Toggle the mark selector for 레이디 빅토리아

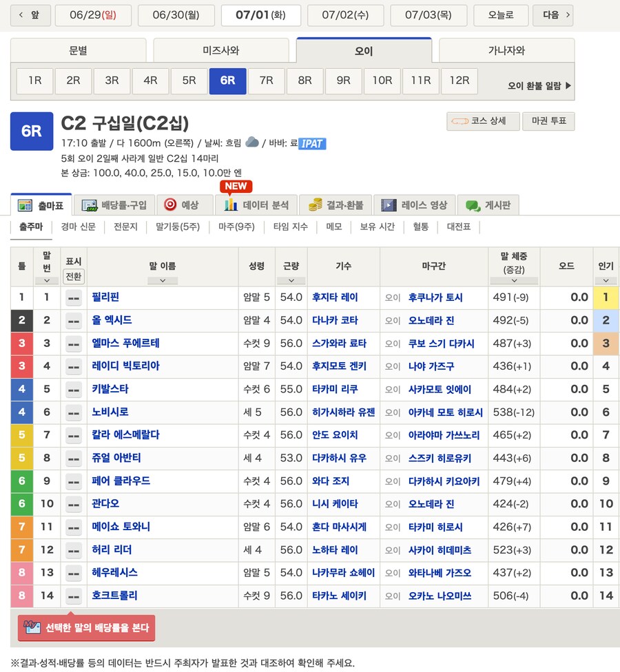(x=73, y=367)
